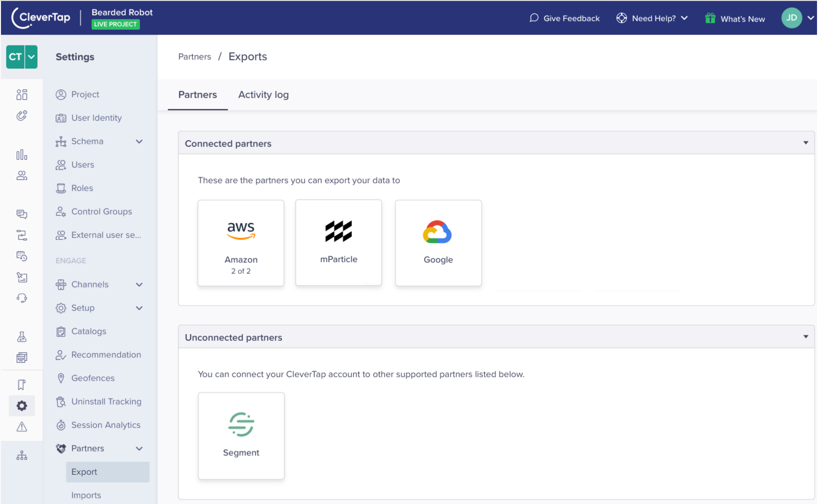
Task: Open the campaigns chat icon in rail
Action: [22, 214]
